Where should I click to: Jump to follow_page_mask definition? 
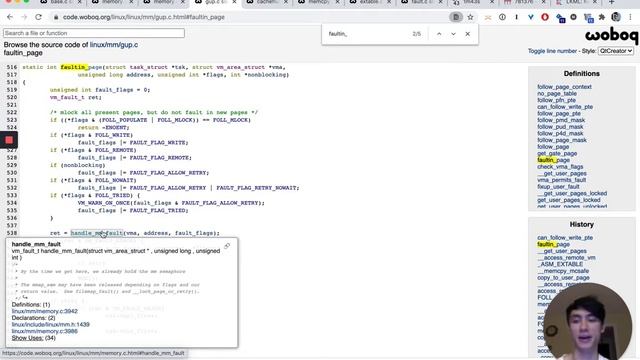[562, 140]
